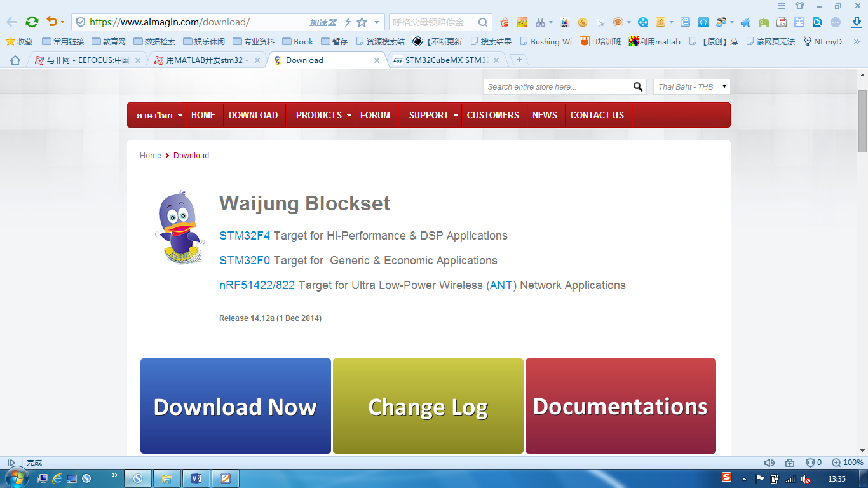Open DOWNLOAD in the navigation bar
Image resolution: width=868 pixels, height=488 pixels.
(253, 115)
